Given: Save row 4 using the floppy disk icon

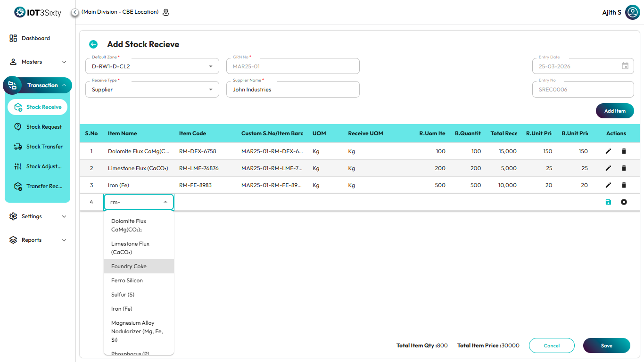Looking at the screenshot, I should 608,202.
